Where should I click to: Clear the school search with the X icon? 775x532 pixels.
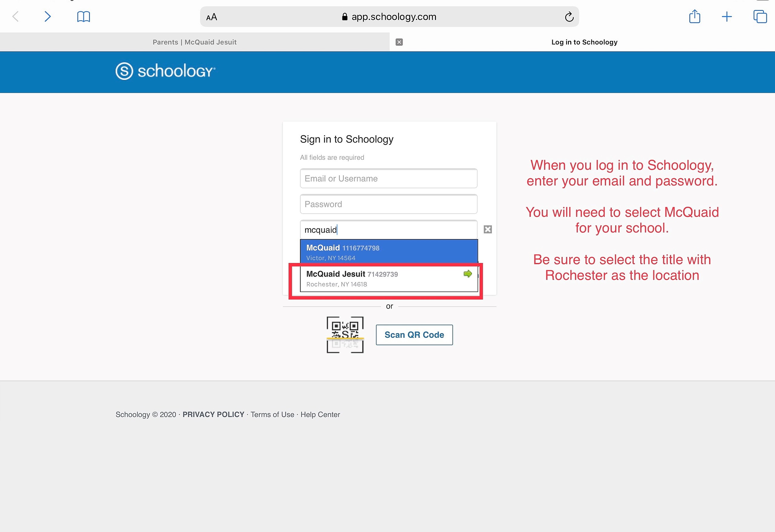pyautogui.click(x=487, y=229)
